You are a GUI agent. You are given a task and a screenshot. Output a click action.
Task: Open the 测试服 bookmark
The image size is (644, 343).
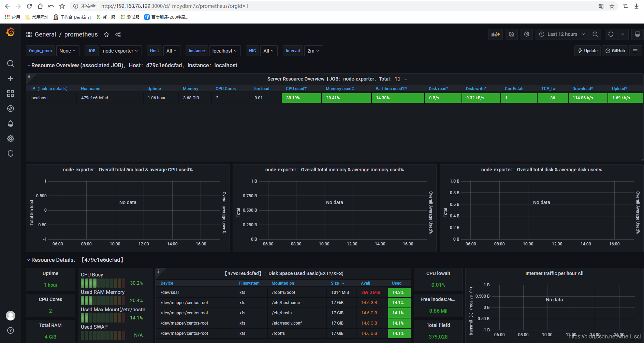tap(130, 17)
